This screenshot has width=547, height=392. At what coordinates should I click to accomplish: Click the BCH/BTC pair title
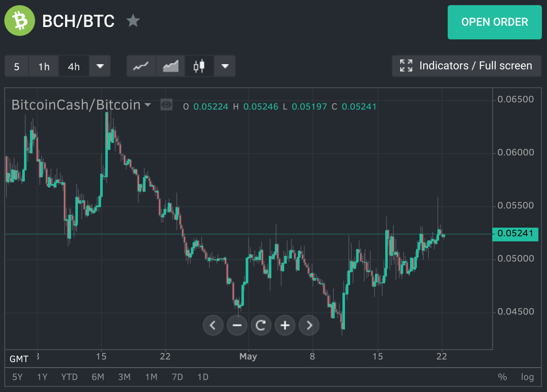tap(78, 21)
